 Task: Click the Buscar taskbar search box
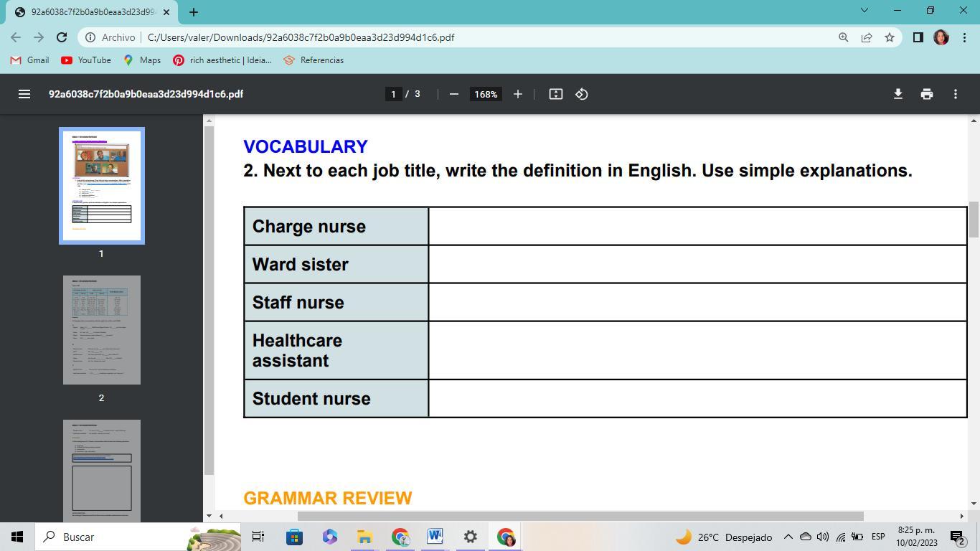pyautogui.click(x=138, y=537)
